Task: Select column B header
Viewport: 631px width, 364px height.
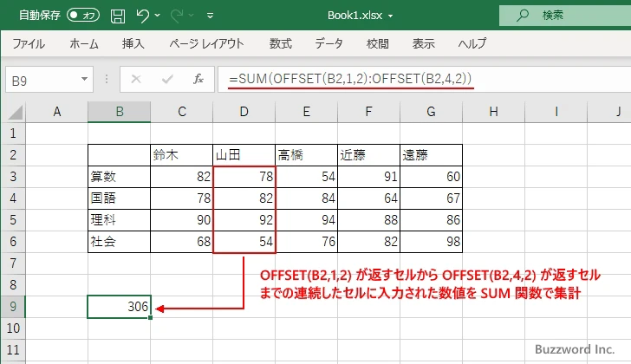Action: coord(119,112)
